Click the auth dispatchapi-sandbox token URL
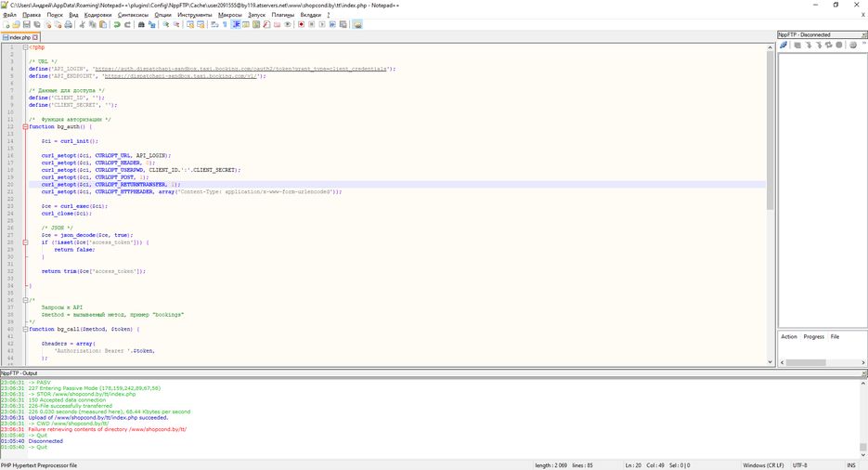Screen dimensions: 868x470 [x=240, y=69]
